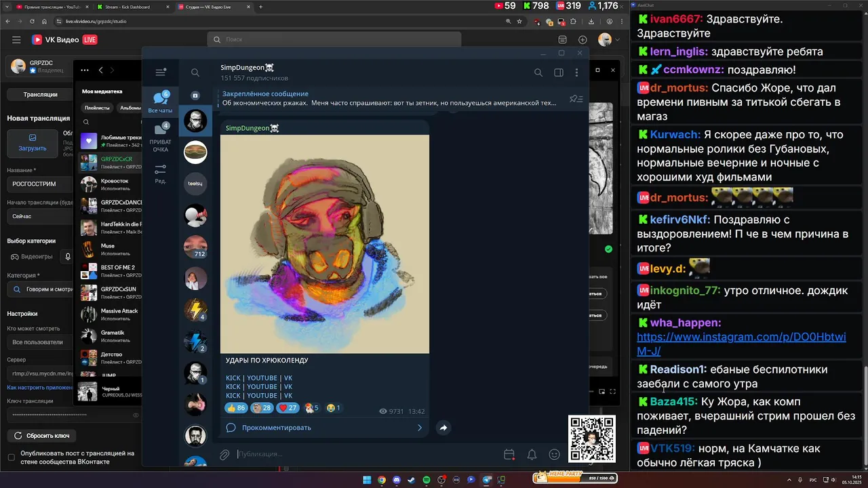This screenshot has height=488, width=868.
Task: Click the Прокомментировать label
Action: 277,428
